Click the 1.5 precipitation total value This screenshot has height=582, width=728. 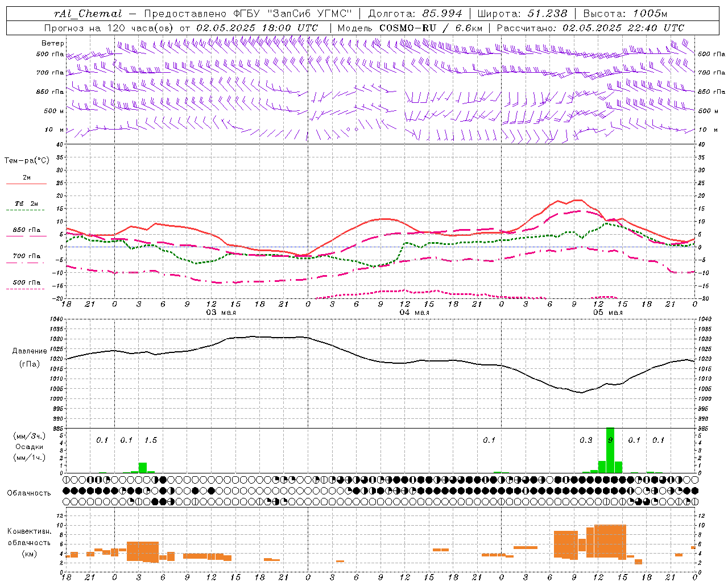(151, 440)
